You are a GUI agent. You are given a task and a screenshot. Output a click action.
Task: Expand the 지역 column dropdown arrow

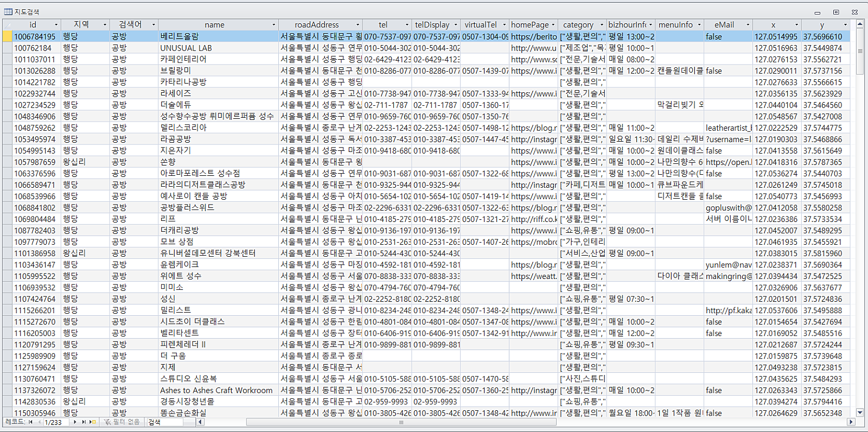point(105,25)
